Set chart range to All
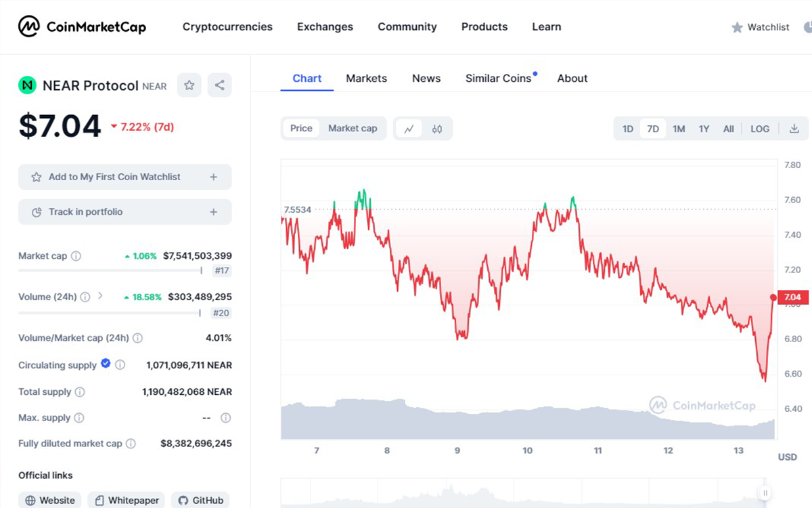812x508 pixels. coord(729,129)
